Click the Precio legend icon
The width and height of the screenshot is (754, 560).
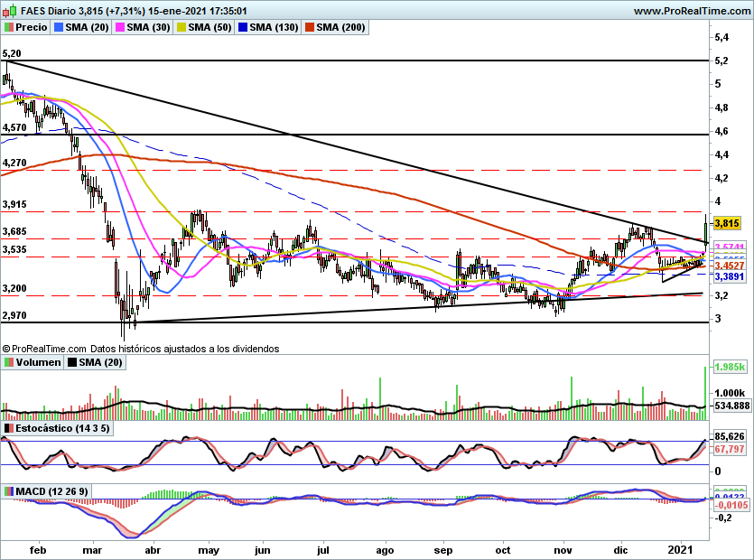[x=9, y=27]
